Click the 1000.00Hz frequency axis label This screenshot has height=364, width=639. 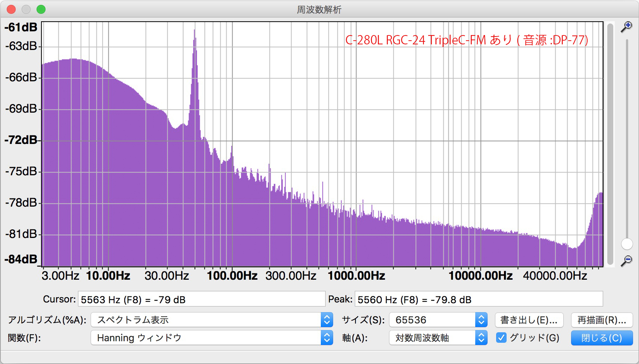coord(356,276)
